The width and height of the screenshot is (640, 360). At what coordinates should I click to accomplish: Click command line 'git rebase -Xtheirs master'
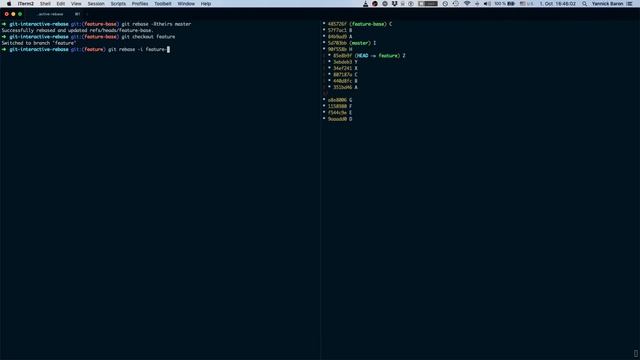156,24
